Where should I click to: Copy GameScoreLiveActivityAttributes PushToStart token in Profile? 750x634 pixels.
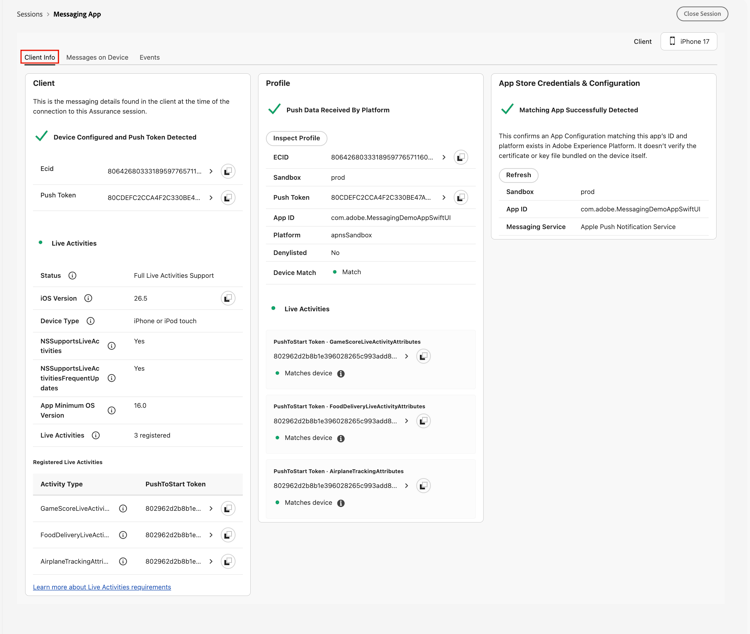[423, 356]
